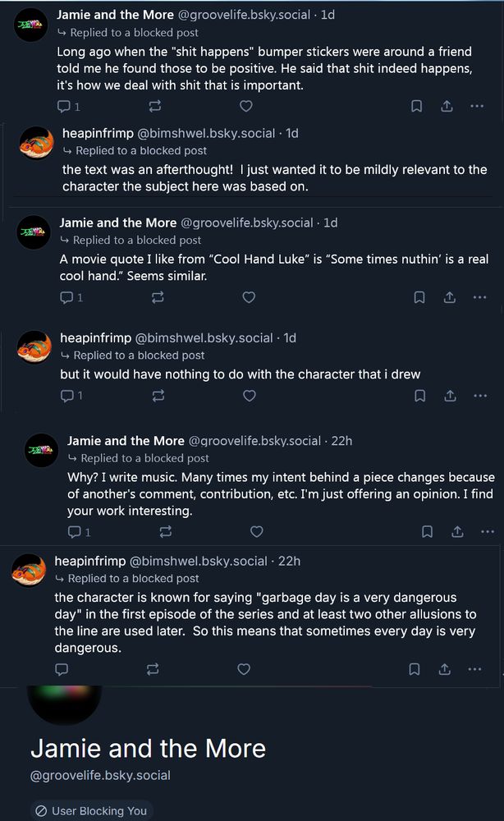
Task: Reply to the "garbage day" post
Action: point(62,669)
